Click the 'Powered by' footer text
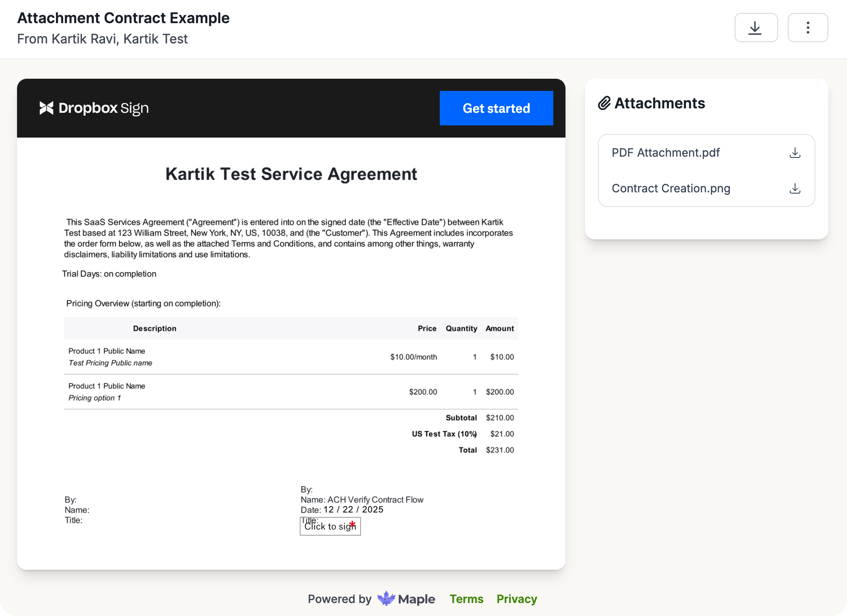Viewport: 847px width, 616px height. coord(340,599)
